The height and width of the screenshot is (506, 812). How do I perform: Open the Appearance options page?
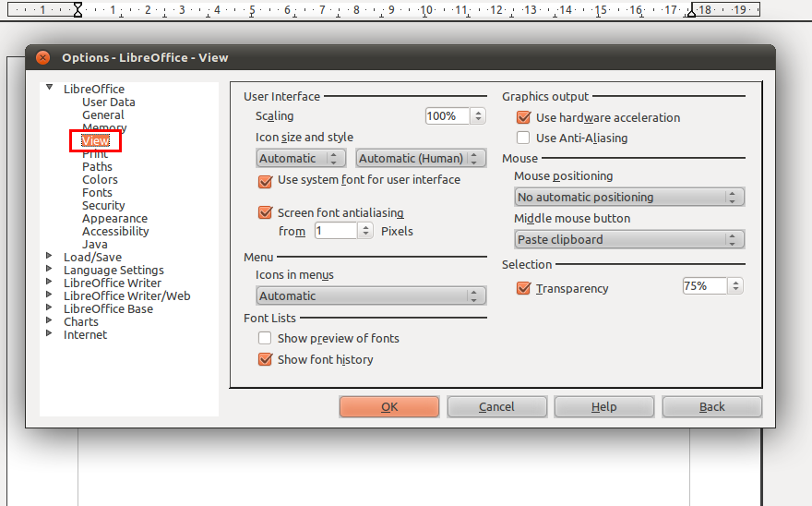[x=115, y=219]
